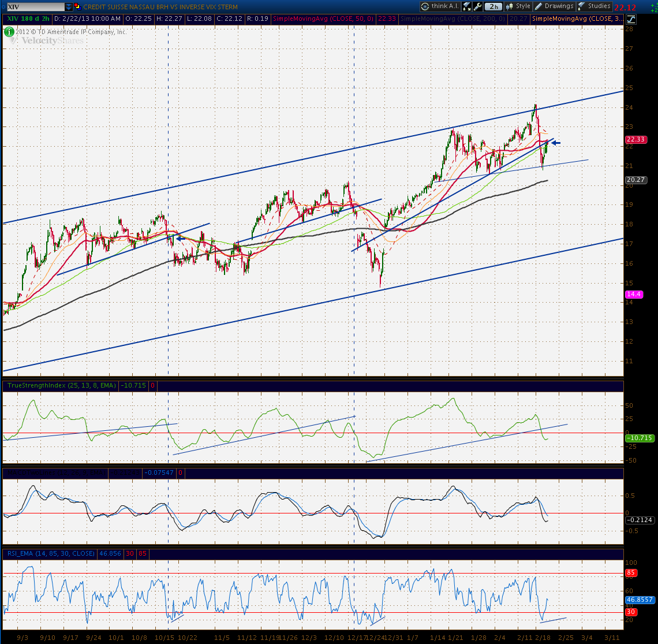Click the blue 46.8557 bubble on RSI axis
Screen dimensions: 658x644
coord(640,600)
